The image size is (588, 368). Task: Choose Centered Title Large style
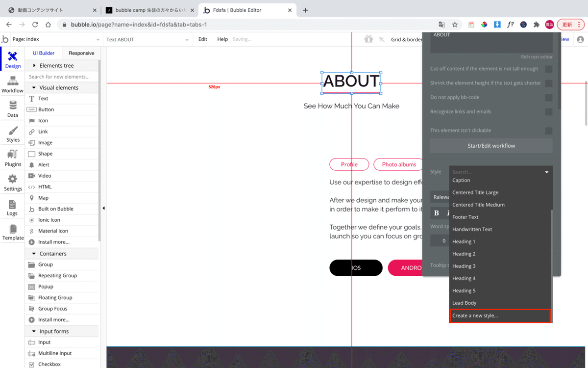500,192
